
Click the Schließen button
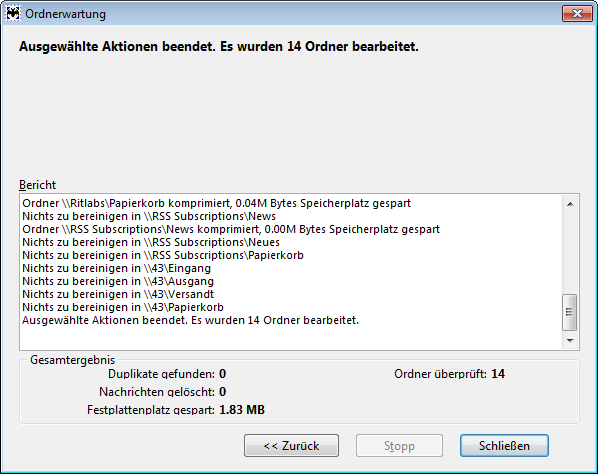504,445
